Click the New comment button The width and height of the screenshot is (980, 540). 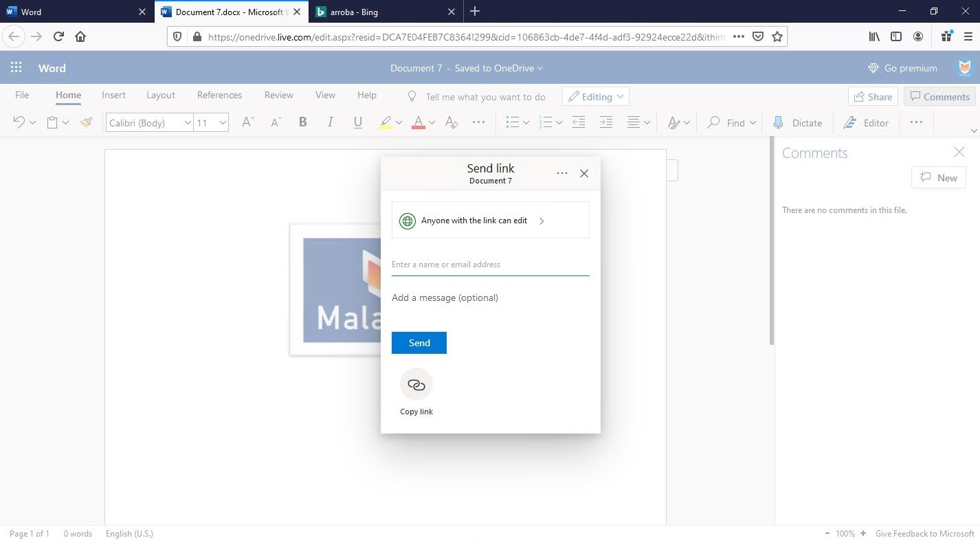[938, 178]
